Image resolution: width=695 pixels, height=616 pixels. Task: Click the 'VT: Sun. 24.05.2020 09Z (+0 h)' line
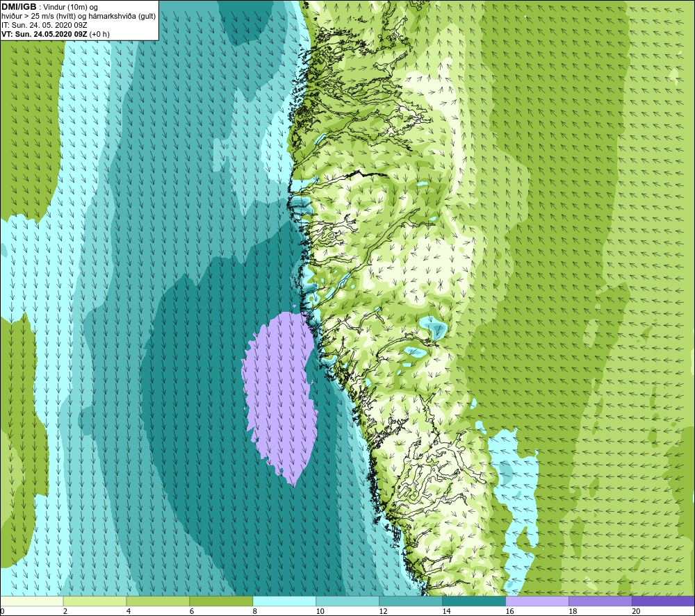[x=56, y=34]
